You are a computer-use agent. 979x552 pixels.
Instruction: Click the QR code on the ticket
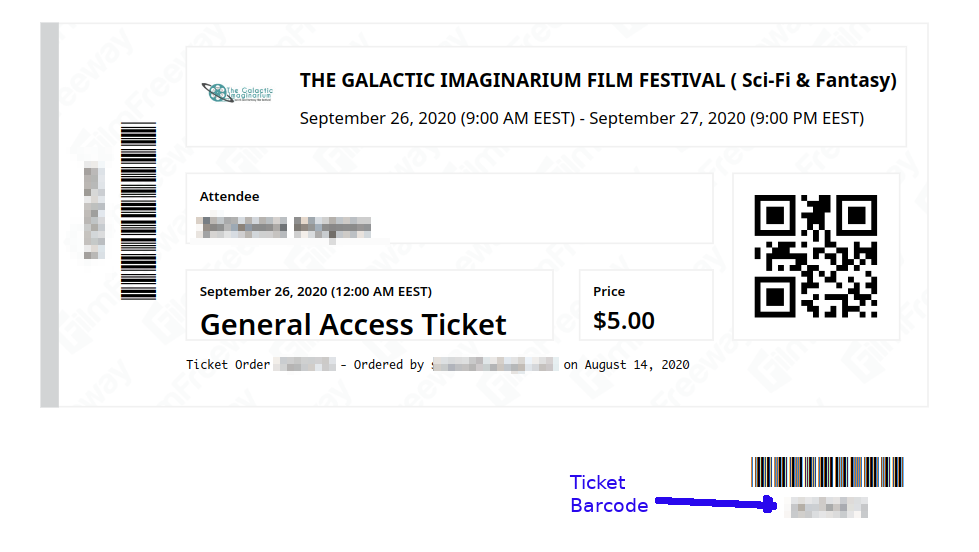tap(815, 256)
